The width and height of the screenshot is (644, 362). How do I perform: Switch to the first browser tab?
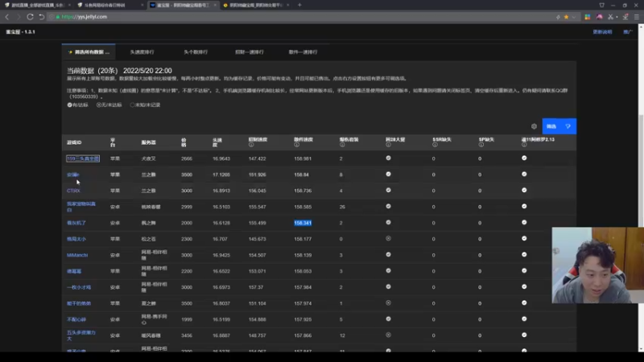tap(37, 5)
